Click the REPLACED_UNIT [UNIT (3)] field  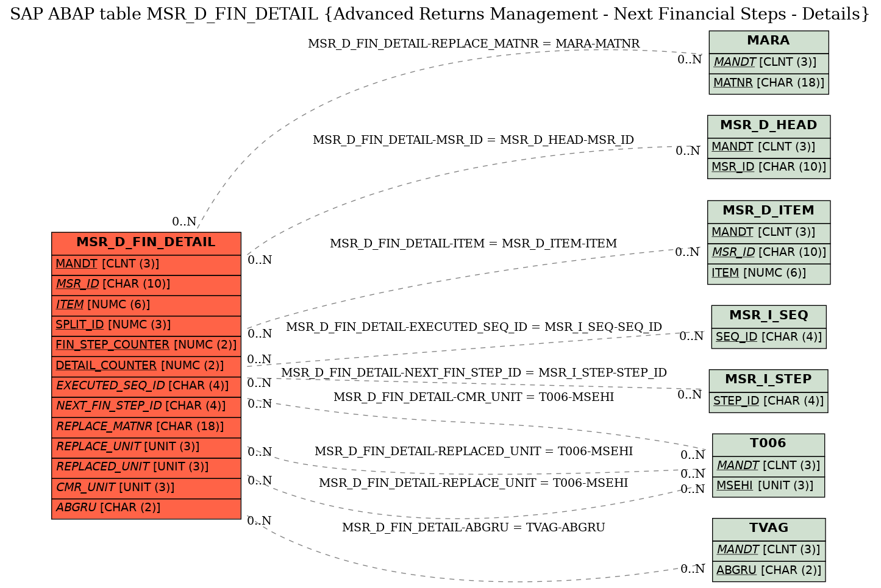(x=146, y=467)
